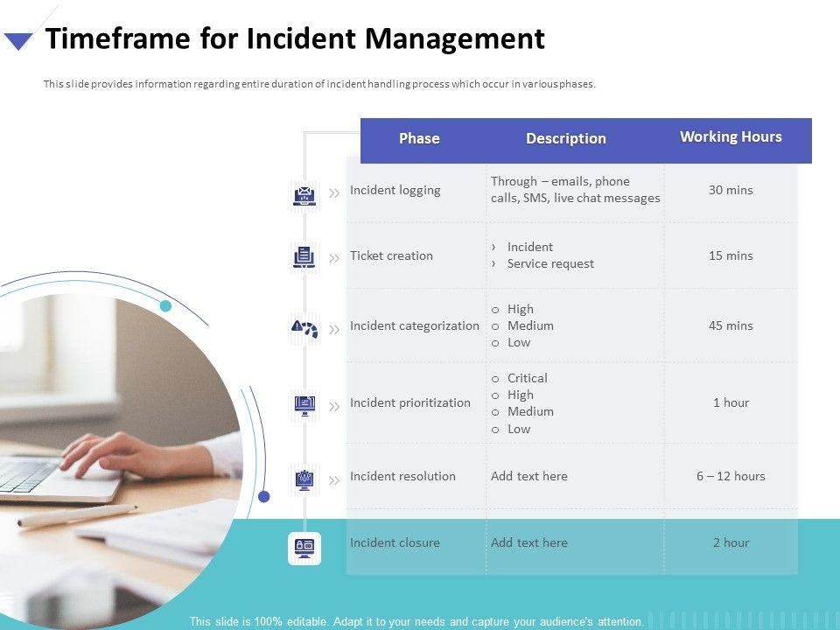This screenshot has width=840, height=630.
Task: Click the 45 mins working hours cell
Action: tap(731, 325)
